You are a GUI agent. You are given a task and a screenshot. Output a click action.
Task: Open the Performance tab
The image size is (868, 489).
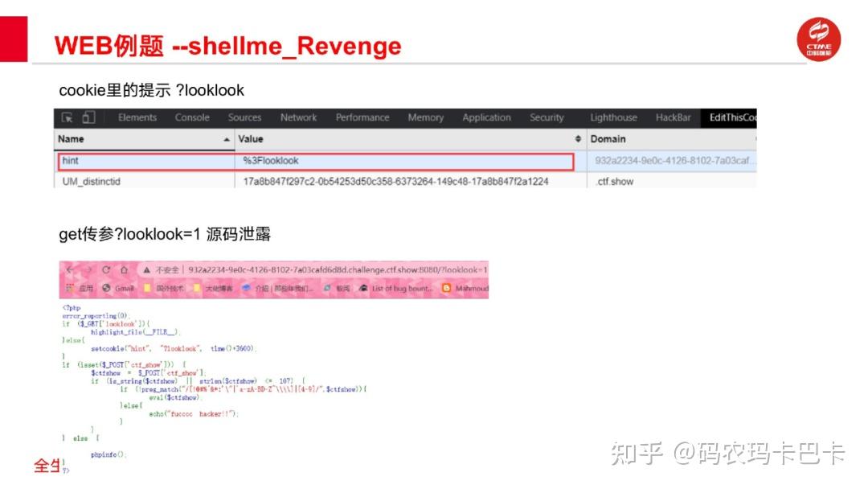click(362, 117)
